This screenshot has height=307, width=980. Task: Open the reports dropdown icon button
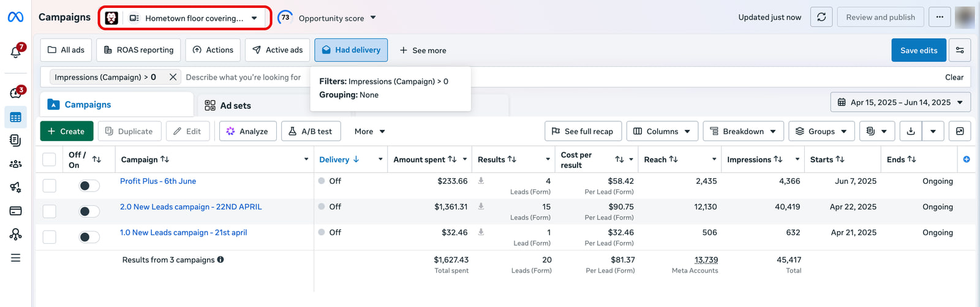pos(877,131)
